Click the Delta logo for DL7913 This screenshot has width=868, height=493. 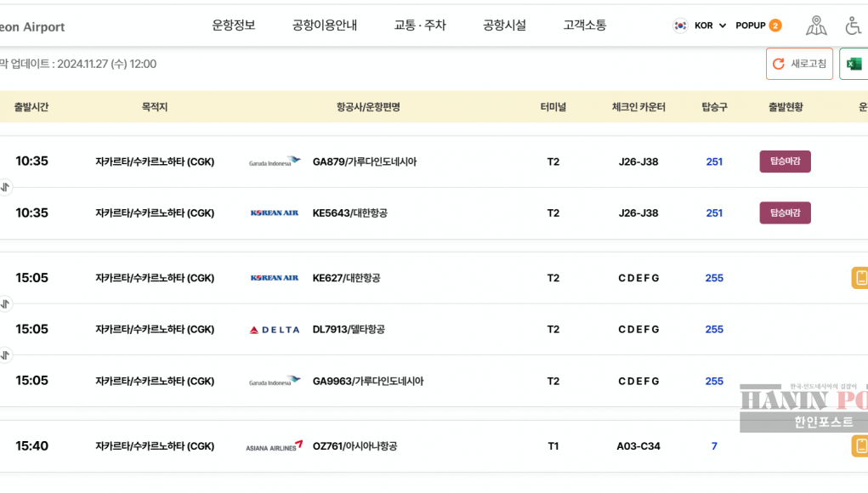click(x=275, y=330)
